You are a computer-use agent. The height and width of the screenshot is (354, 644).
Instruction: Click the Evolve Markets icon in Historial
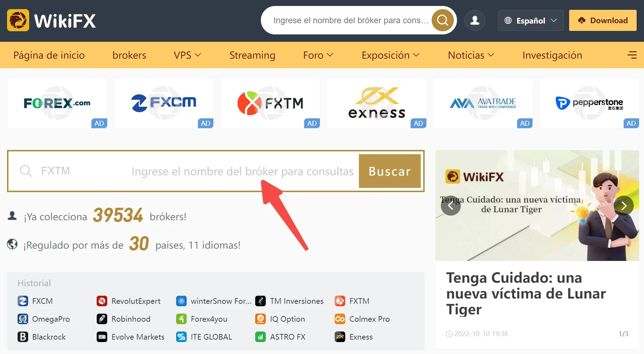point(102,337)
